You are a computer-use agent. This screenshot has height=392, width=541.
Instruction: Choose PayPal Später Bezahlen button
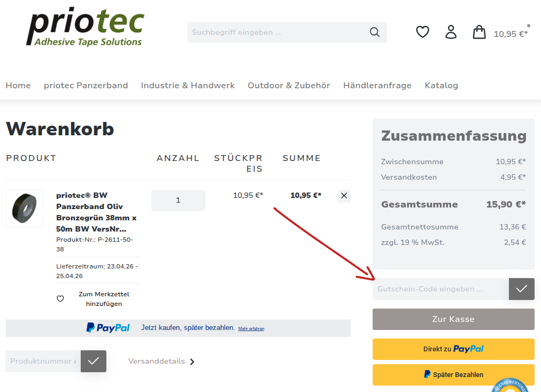[453, 374]
